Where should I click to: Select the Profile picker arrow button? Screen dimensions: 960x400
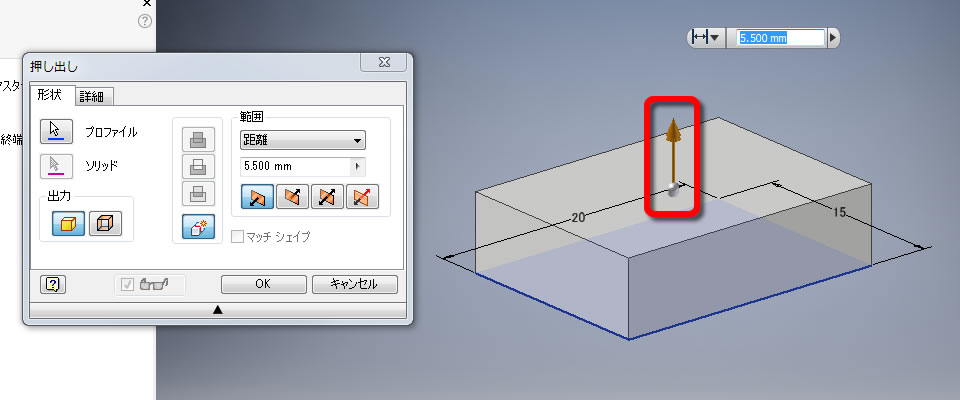[56, 131]
